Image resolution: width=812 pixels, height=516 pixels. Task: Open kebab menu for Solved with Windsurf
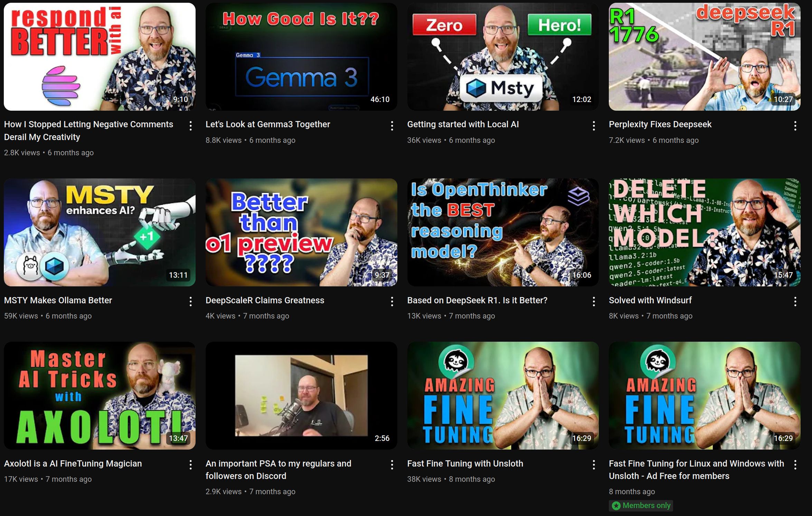tap(795, 302)
